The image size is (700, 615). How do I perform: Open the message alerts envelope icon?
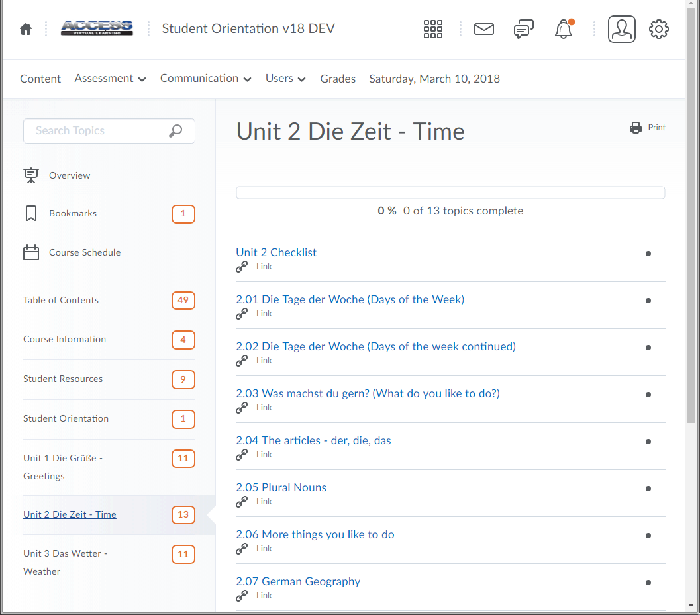(484, 29)
